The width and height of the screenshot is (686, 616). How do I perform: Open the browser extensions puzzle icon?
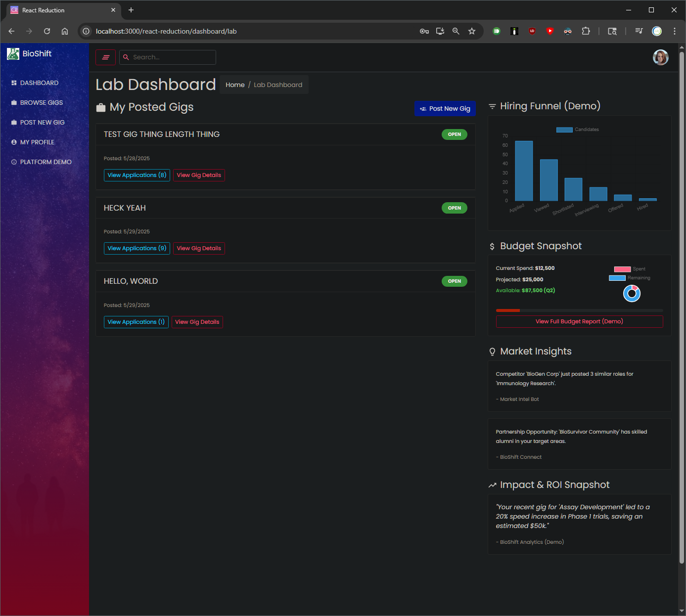click(x=586, y=31)
